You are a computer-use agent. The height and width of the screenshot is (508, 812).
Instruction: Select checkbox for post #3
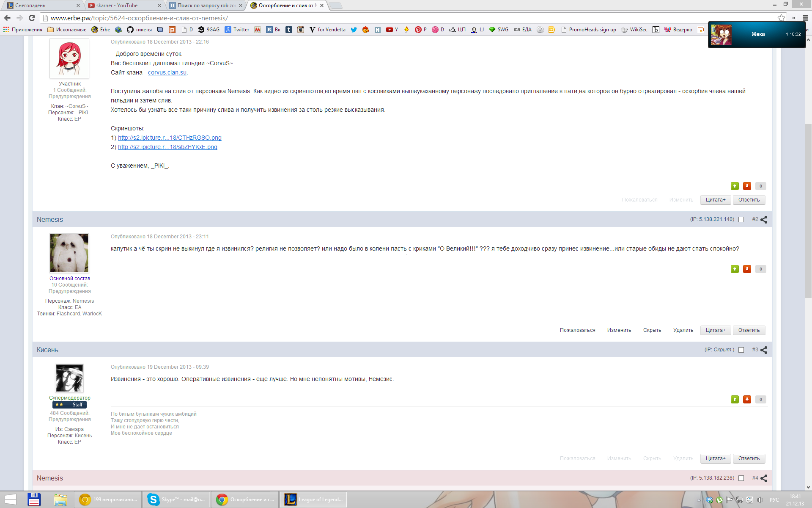point(741,350)
